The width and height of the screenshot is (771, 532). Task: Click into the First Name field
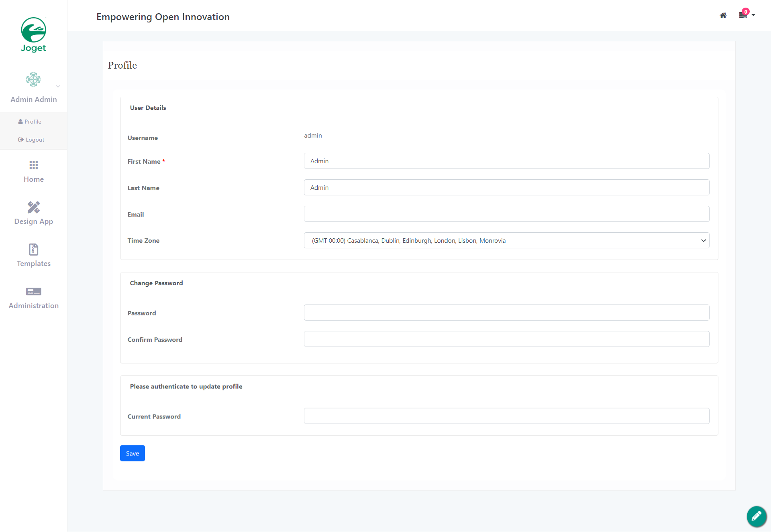(506, 161)
